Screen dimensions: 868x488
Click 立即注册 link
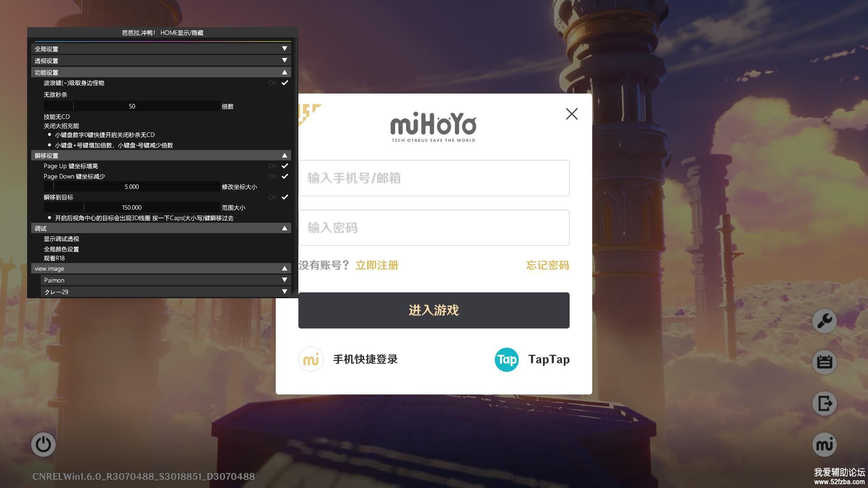[377, 265]
